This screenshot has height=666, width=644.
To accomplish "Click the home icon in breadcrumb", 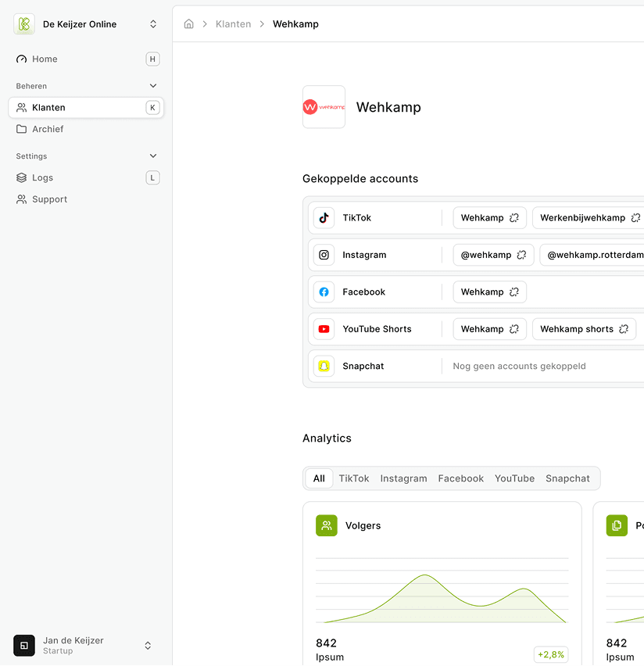I will (x=188, y=24).
